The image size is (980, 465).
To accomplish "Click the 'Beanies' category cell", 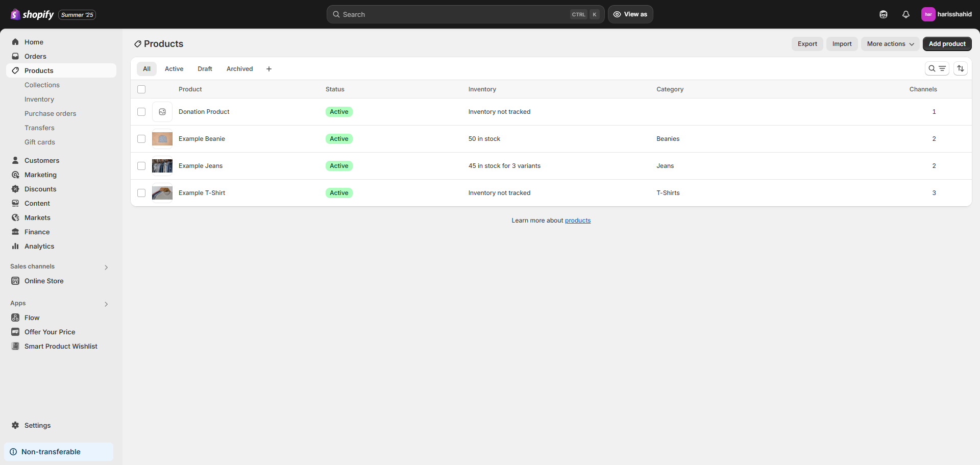I will [668, 139].
